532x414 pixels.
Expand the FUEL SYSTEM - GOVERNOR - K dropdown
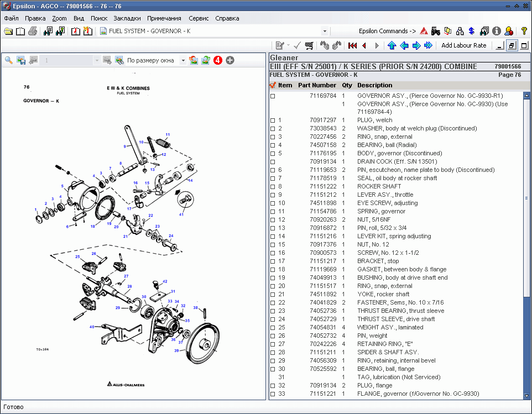point(324,31)
